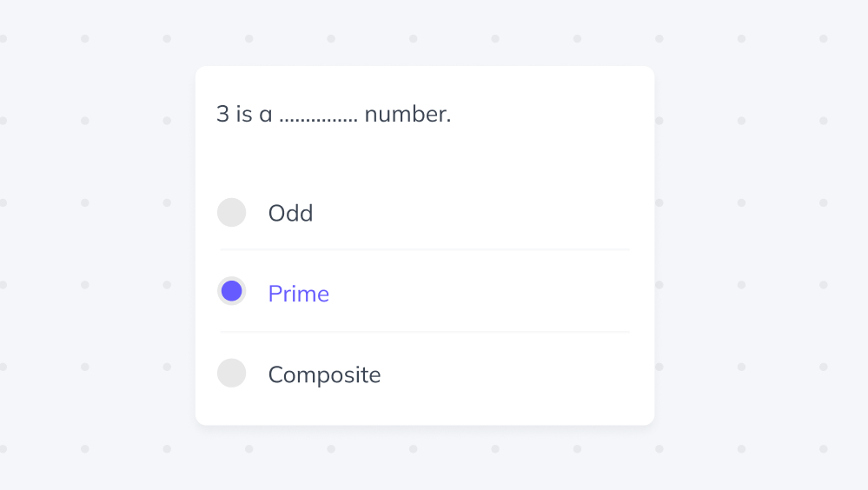Click the word "number." in the question

(407, 115)
